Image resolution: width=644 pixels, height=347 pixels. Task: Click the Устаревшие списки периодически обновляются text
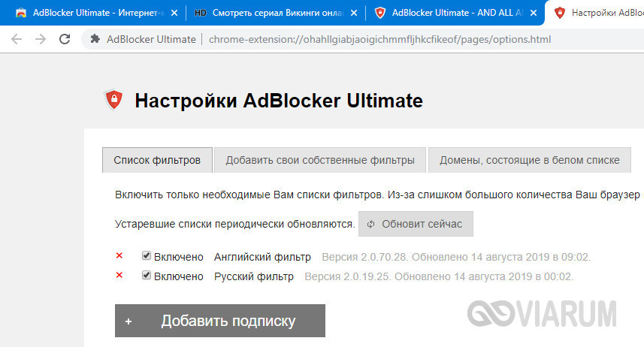[x=235, y=225]
